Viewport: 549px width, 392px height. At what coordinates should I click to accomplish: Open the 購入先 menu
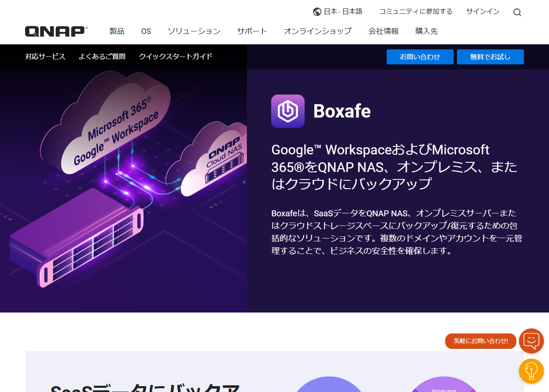click(x=426, y=31)
